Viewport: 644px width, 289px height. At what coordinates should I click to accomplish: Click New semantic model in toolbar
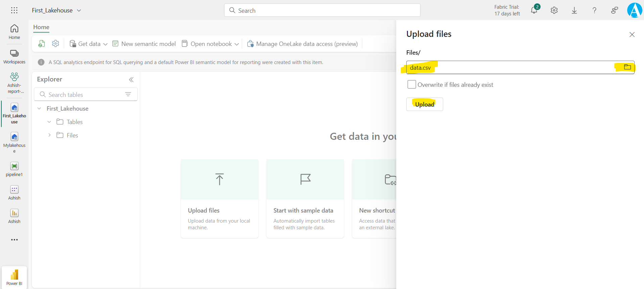(144, 44)
